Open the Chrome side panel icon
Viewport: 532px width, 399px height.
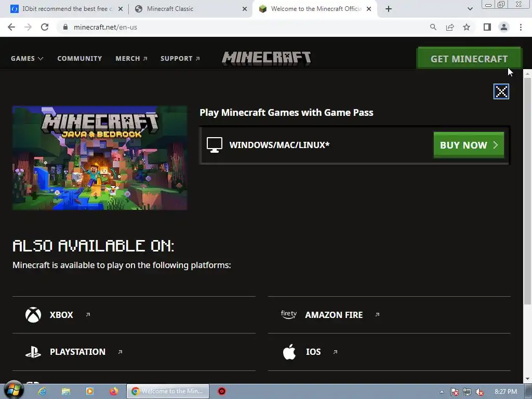[x=487, y=27]
